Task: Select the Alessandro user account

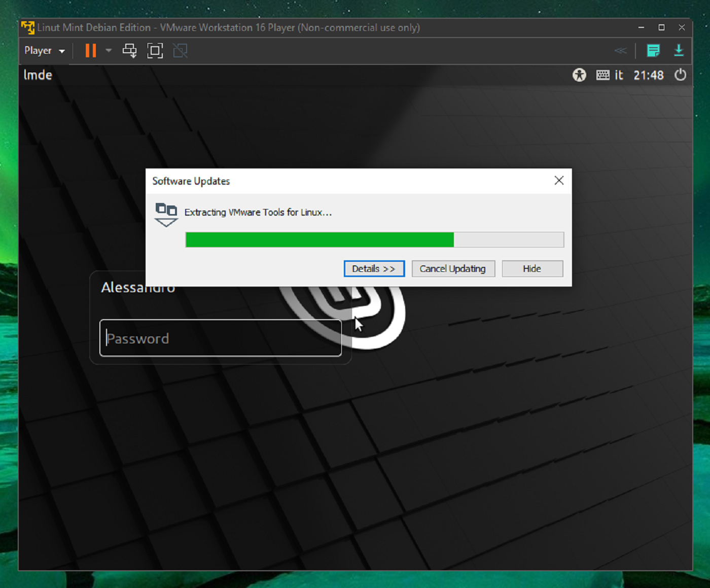Action: click(138, 287)
